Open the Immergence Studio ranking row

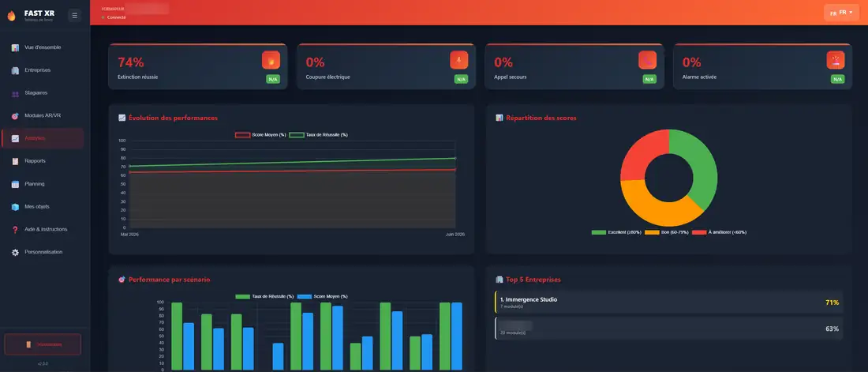tap(668, 302)
